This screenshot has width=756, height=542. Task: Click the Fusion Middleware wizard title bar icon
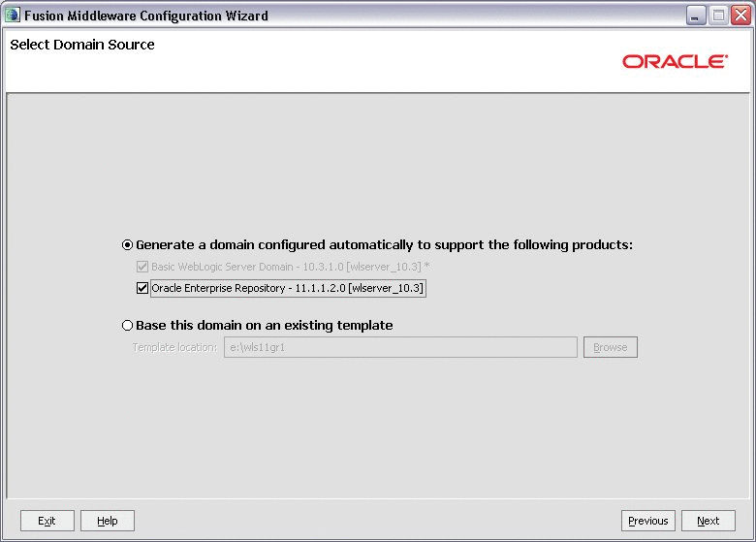click(x=12, y=15)
